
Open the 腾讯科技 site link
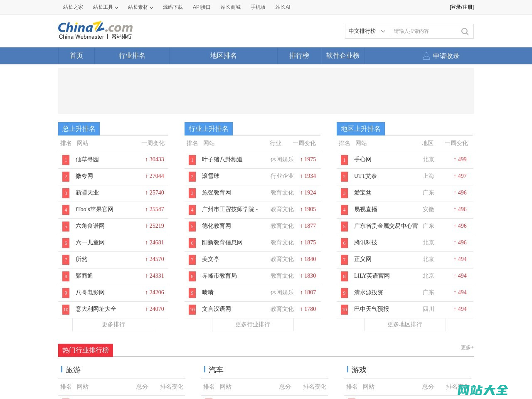pos(366,243)
